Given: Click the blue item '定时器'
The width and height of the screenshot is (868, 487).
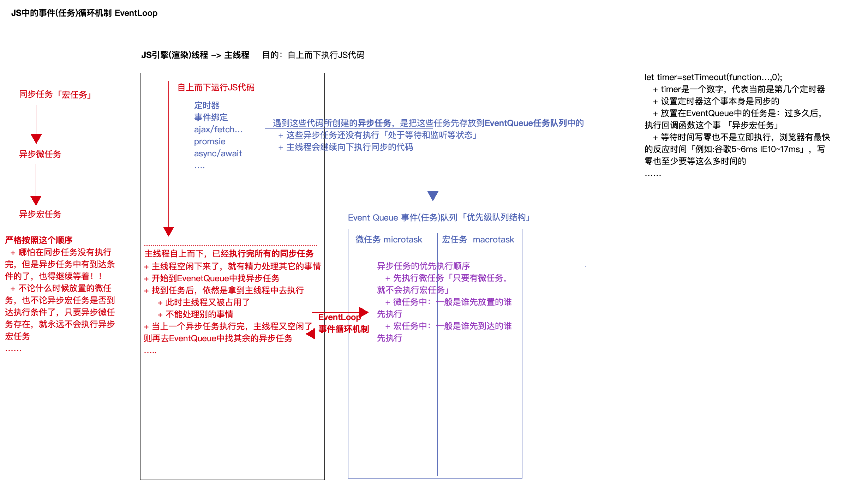Looking at the screenshot, I should tap(207, 105).
